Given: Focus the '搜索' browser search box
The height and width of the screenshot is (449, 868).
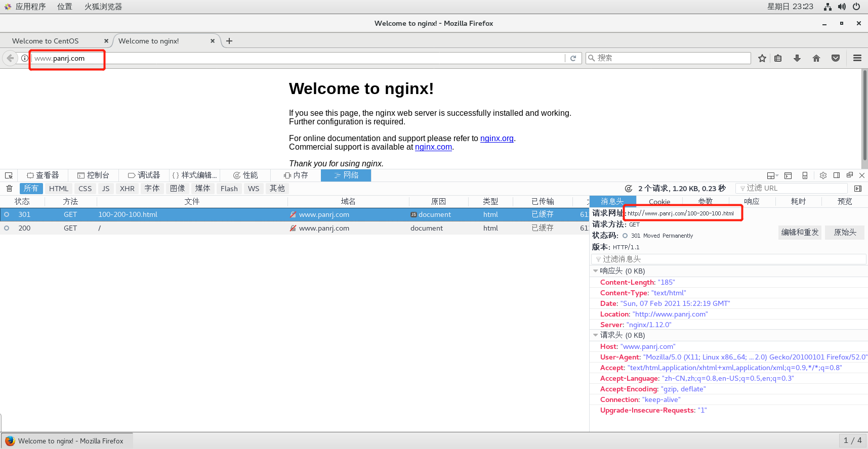Looking at the screenshot, I should coord(668,58).
